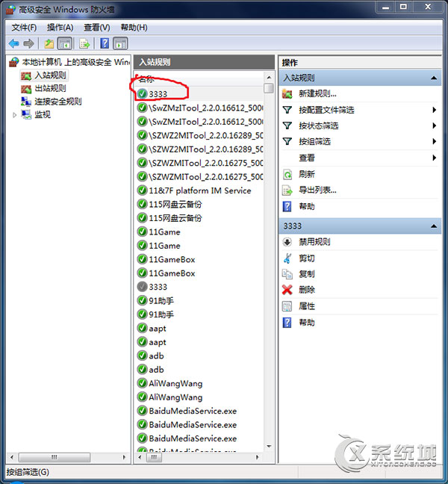Click the 入站规则 icon in tree
448x484 pixels.
pyautogui.click(x=26, y=75)
